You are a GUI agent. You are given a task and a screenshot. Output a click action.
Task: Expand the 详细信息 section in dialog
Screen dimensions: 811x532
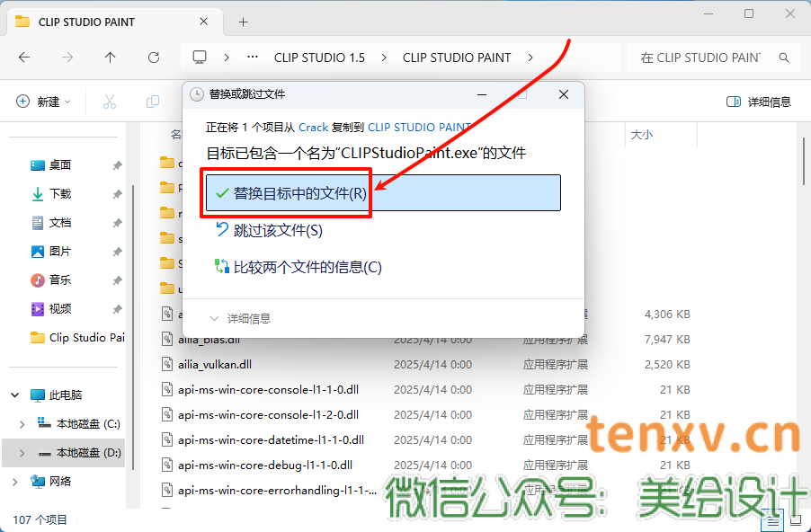pos(241,318)
